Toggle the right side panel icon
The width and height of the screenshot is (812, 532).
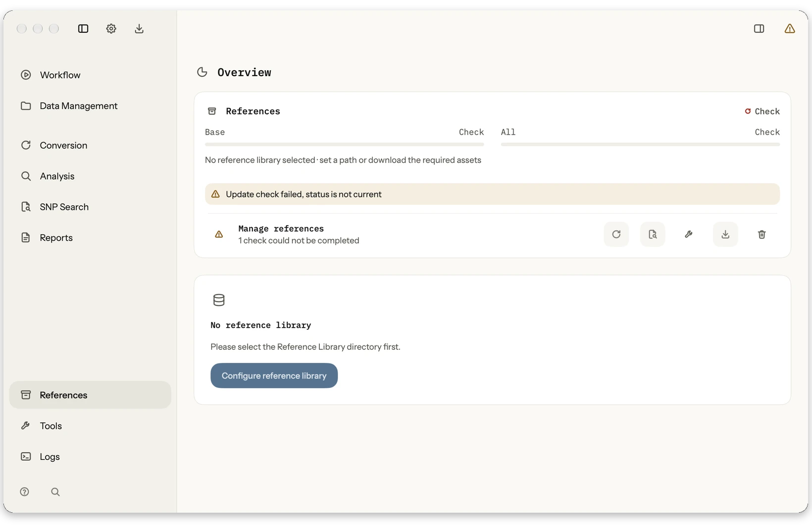point(759,29)
